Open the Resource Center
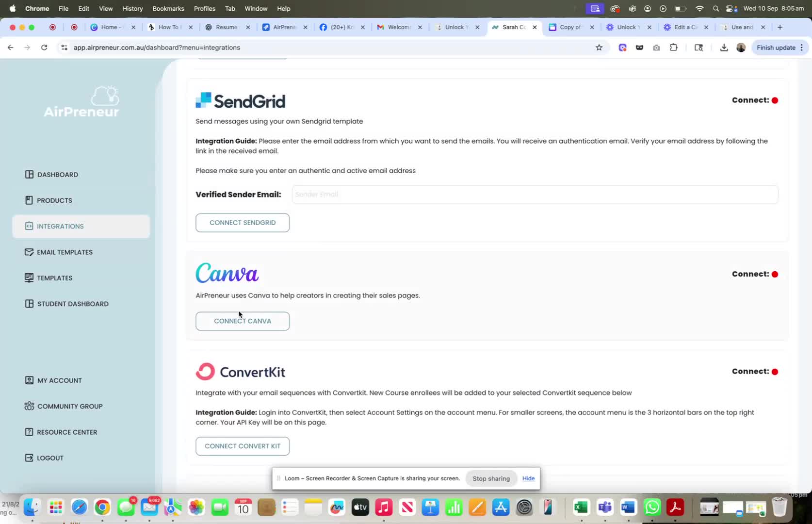Image resolution: width=812 pixels, height=524 pixels. coord(61,432)
